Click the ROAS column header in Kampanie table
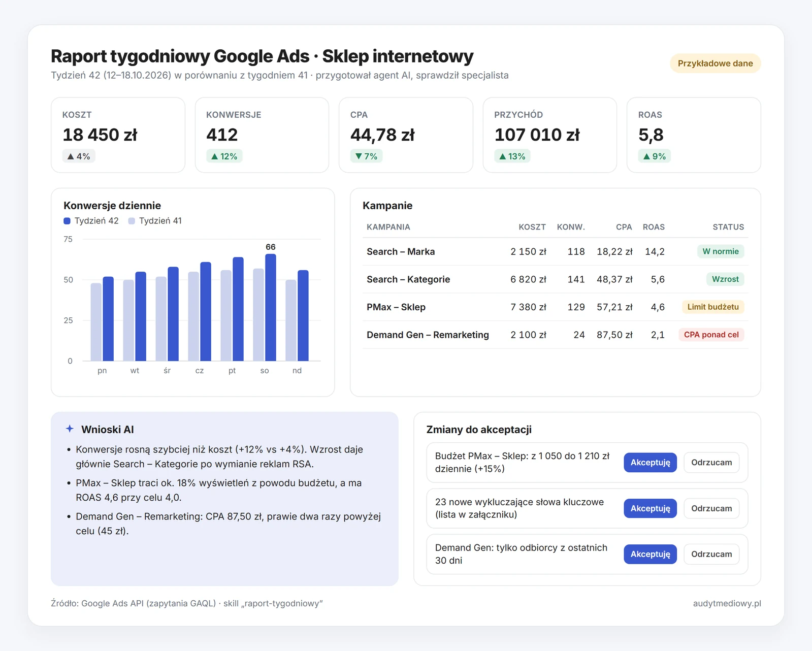This screenshot has width=812, height=651. click(654, 227)
